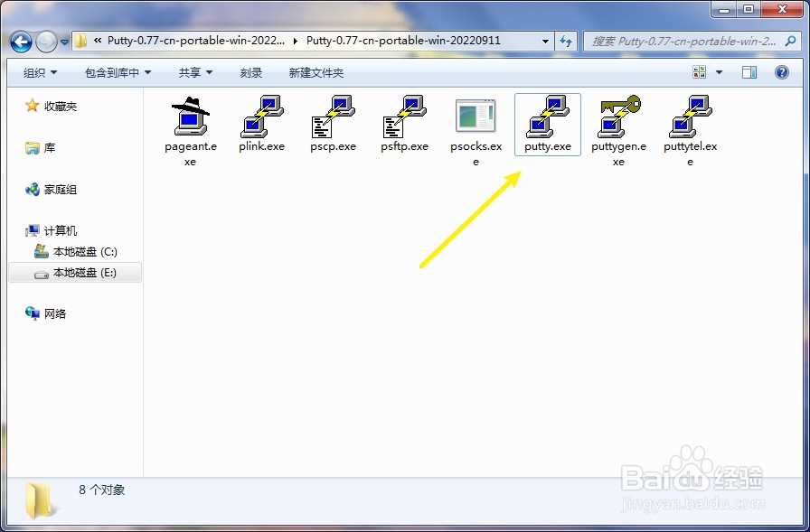This screenshot has width=810, height=532.
Task: Select the pscp.exe file icon
Action: coord(334,117)
